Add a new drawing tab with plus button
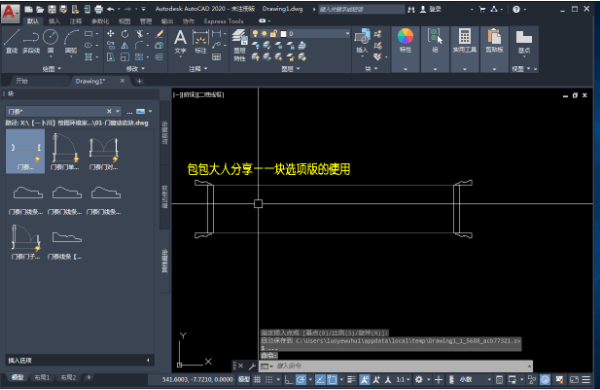The image size is (600, 390). tap(139, 81)
